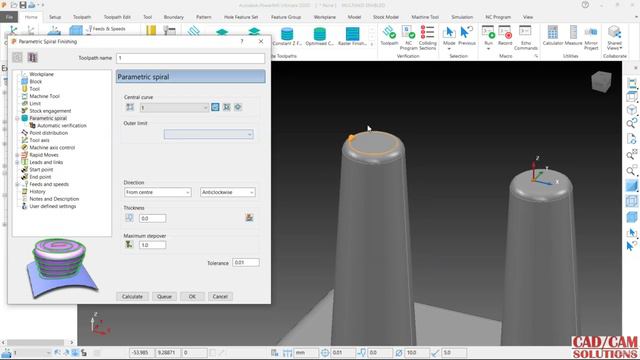The width and height of the screenshot is (640, 360).
Task: Click the Toolpath name field
Action: [190, 58]
